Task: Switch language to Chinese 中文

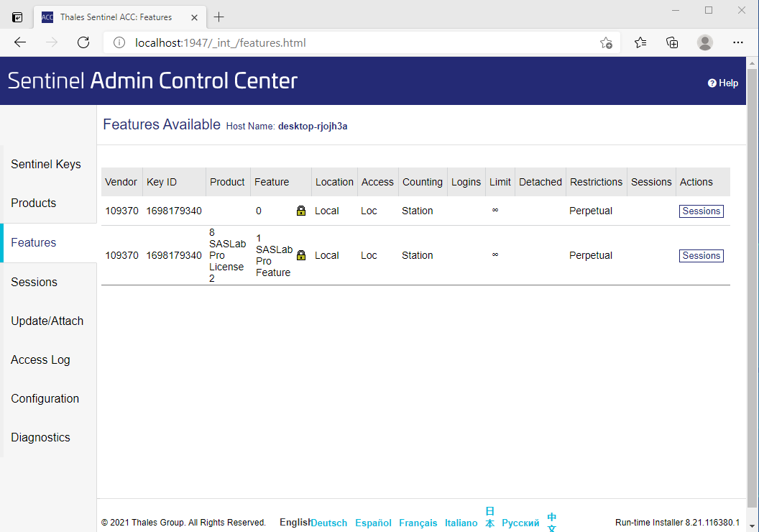Action: (552, 522)
